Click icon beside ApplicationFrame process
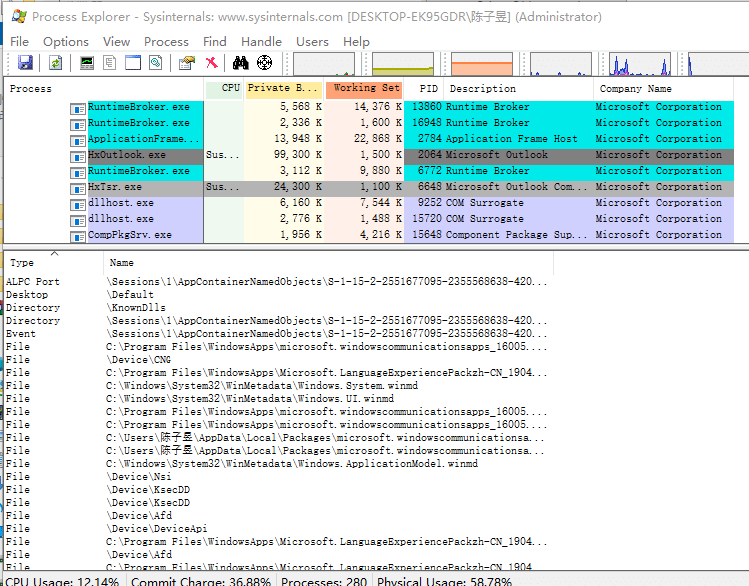 click(77, 141)
